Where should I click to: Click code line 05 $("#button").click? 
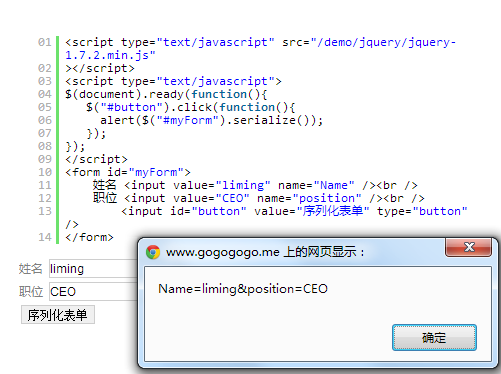coord(190,107)
